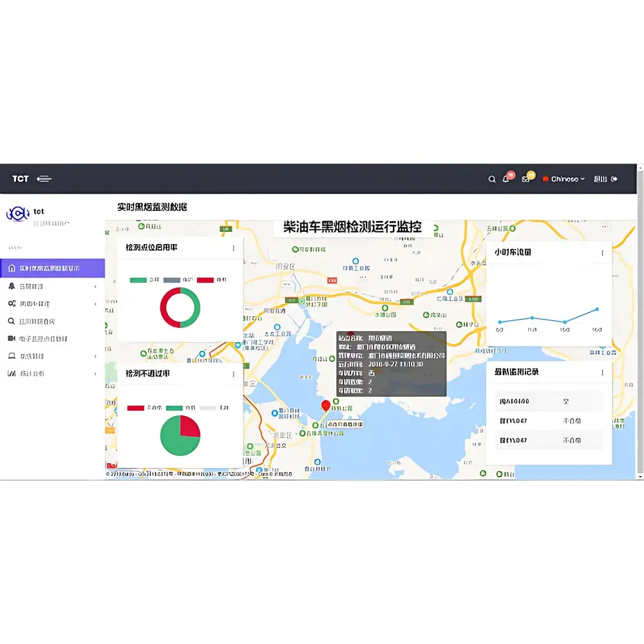Click the first data point on the line chart
Viewport: 644px width, 644px height.
(x=500, y=322)
